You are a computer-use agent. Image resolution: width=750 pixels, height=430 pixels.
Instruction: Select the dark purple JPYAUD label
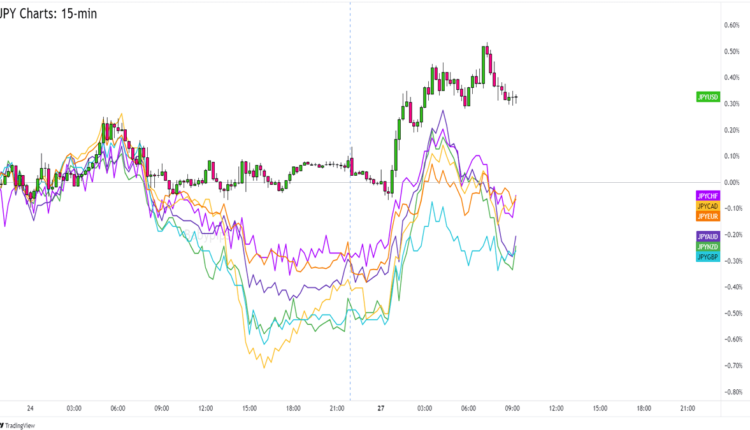pyautogui.click(x=707, y=236)
